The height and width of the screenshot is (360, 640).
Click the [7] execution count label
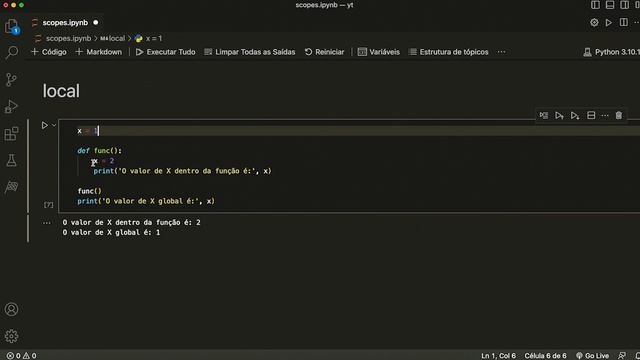pos(49,204)
